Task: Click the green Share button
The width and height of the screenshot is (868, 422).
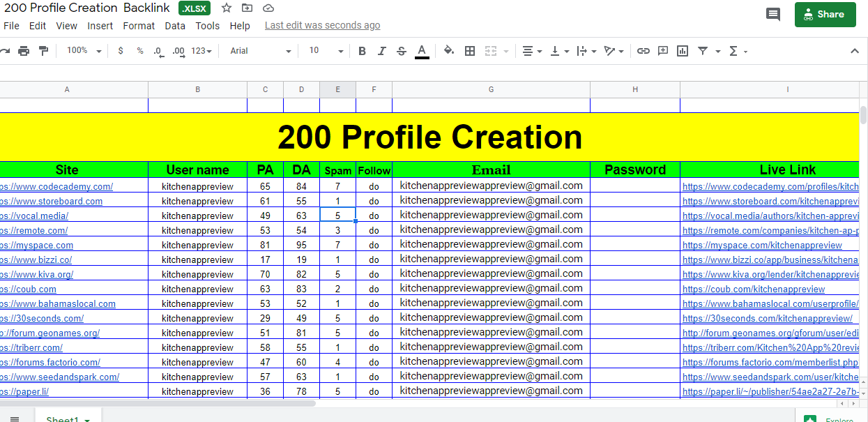Action: (825, 14)
